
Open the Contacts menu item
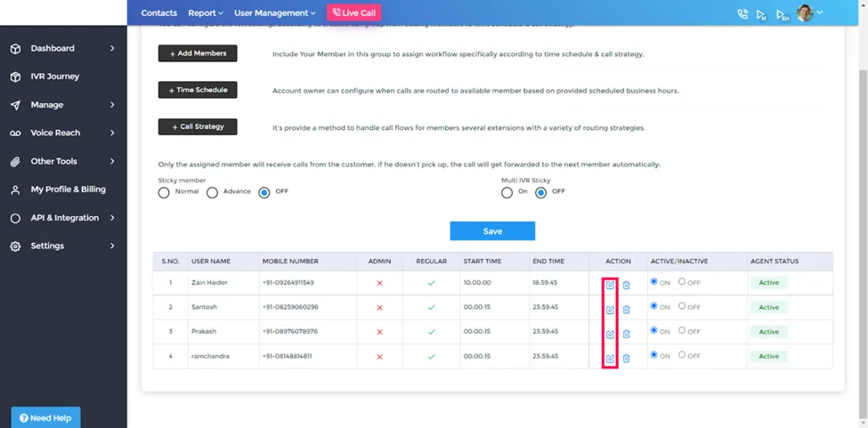[x=158, y=12]
